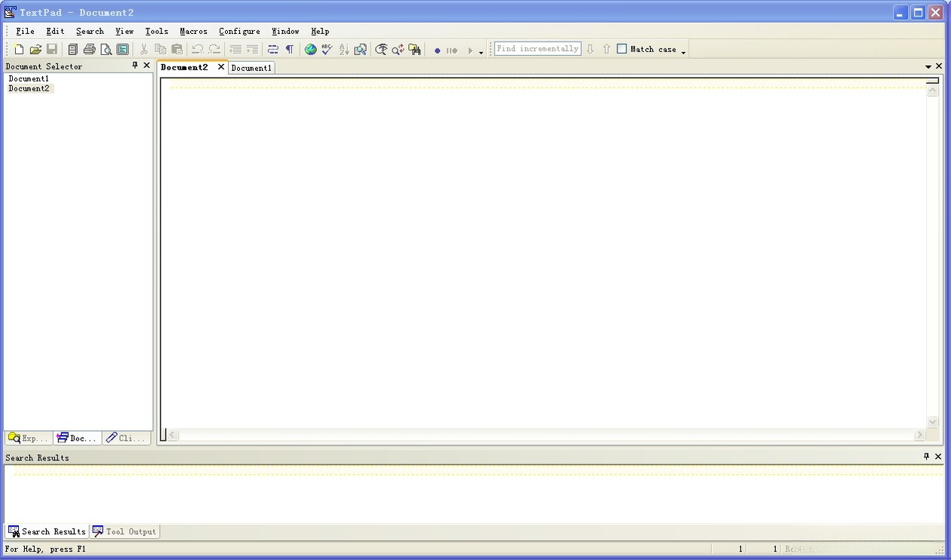Open the Configure menu
The image size is (951, 560).
click(239, 31)
